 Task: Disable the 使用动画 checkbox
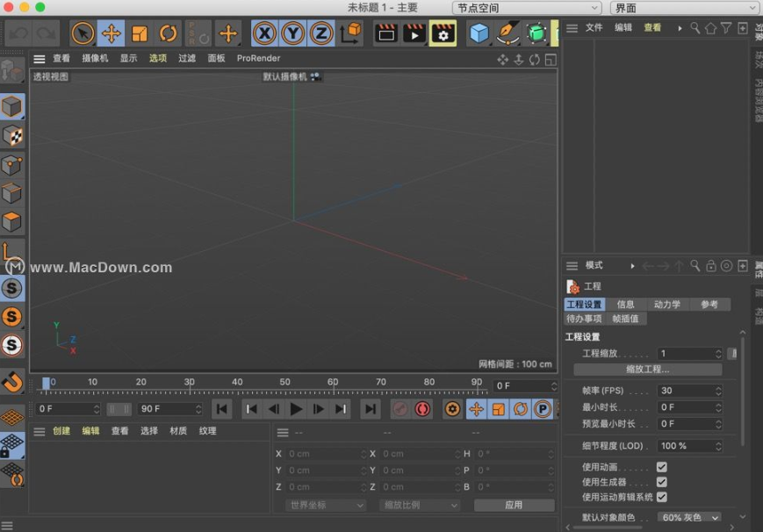coord(663,467)
